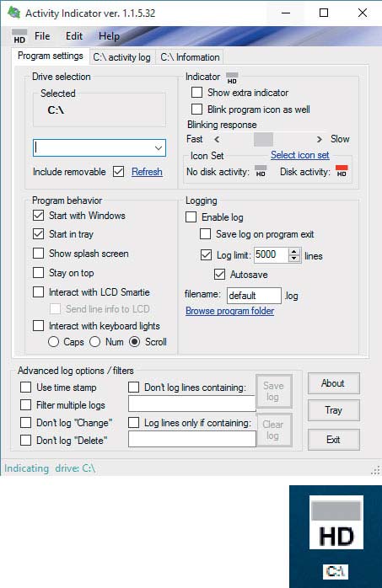Screen dimensions: 382x588
Task: Click the Tray button
Action: pos(334,410)
